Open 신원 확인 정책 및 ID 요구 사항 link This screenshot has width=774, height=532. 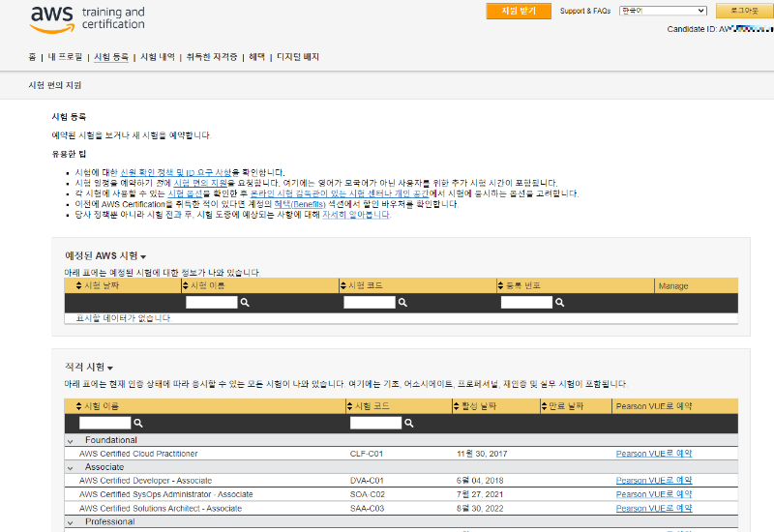click(176, 173)
